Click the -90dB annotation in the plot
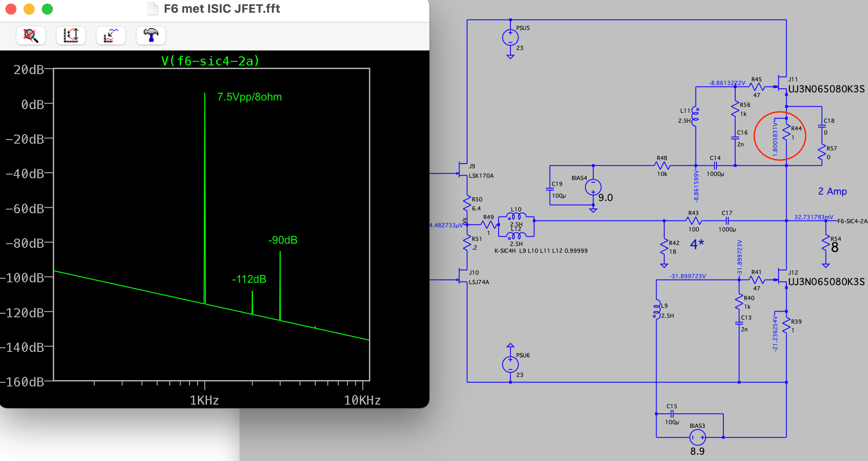 pos(283,240)
